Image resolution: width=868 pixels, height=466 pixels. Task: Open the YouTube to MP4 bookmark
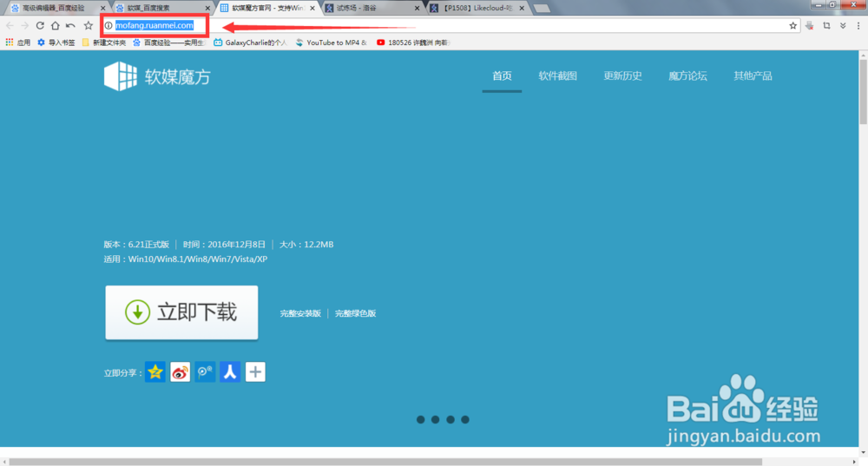331,43
